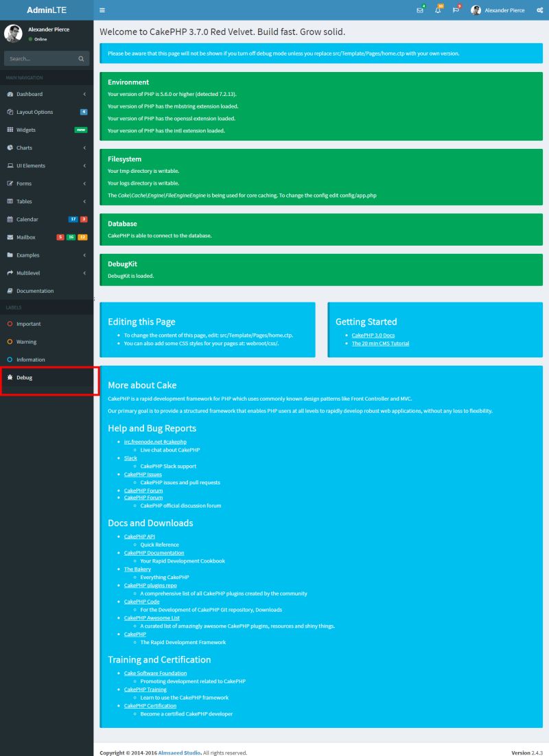The image size is (549, 756).
Task: Open the notifications bell icon
Action: [x=438, y=10]
